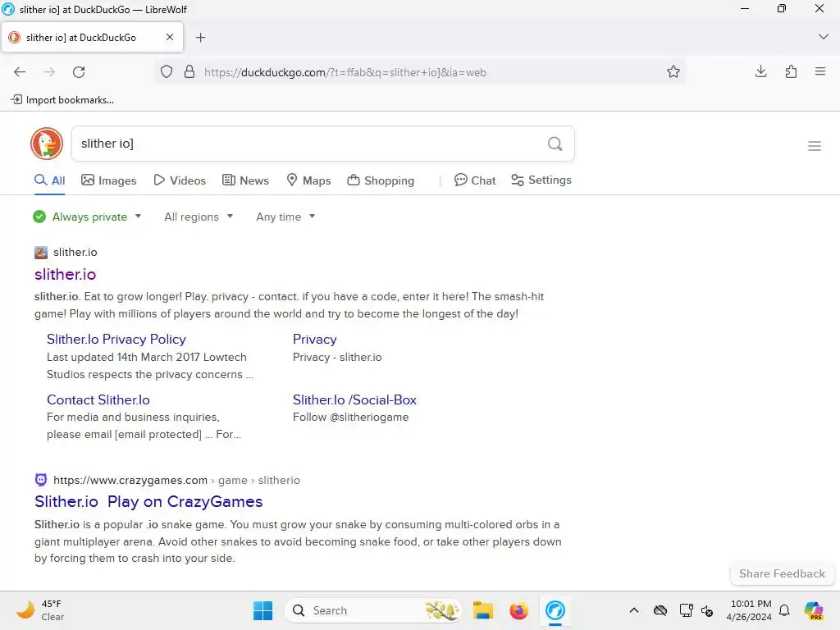Image resolution: width=840 pixels, height=630 pixels.
Task: Switch to the Images tab
Action: pyautogui.click(x=109, y=180)
